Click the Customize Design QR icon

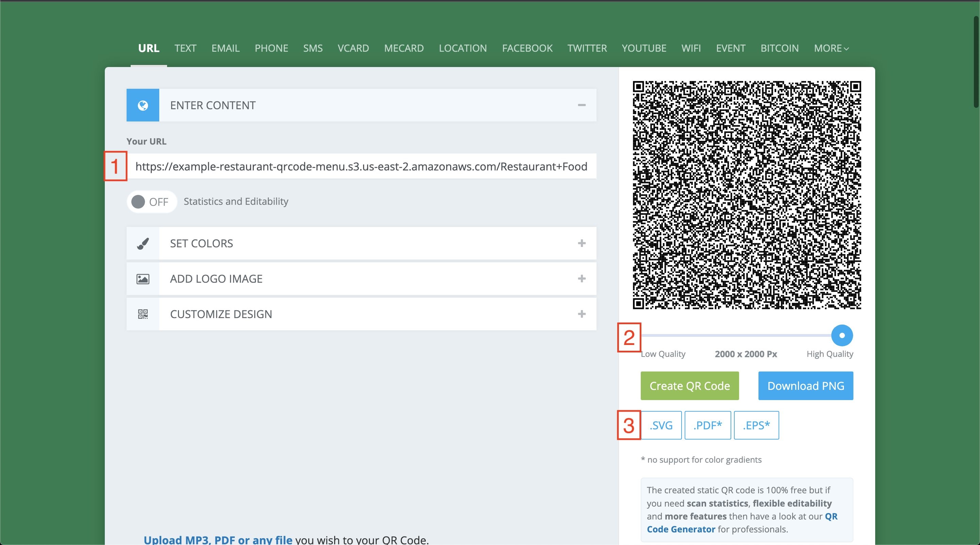pos(144,313)
